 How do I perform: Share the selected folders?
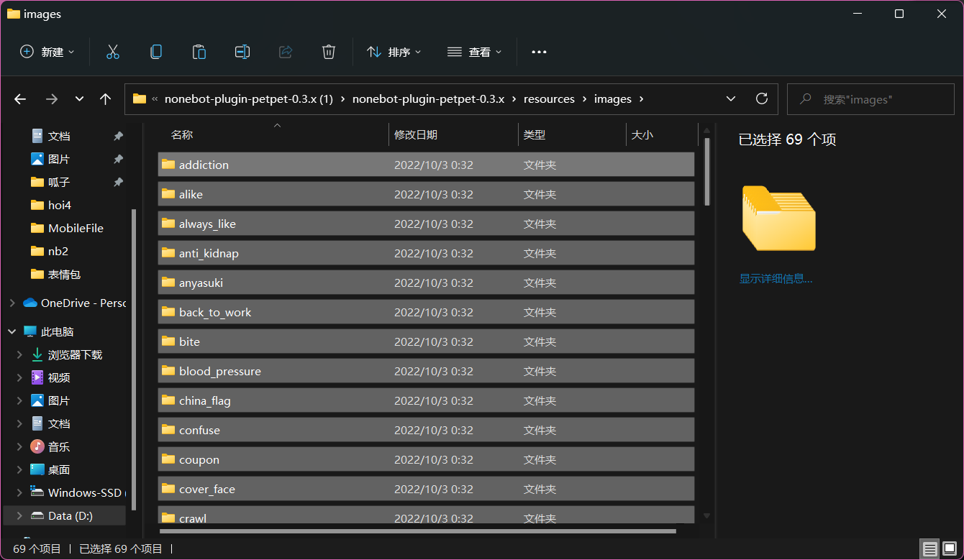[285, 51]
